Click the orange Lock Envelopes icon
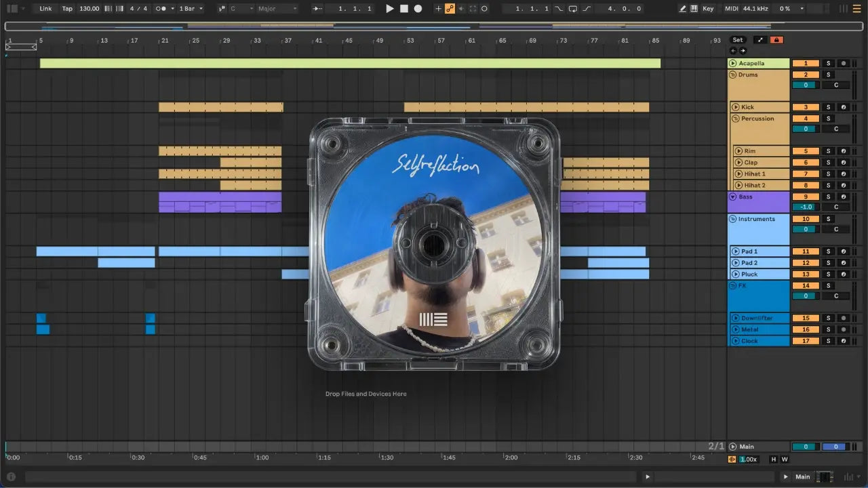Image resolution: width=868 pixels, height=488 pixels. tap(776, 40)
